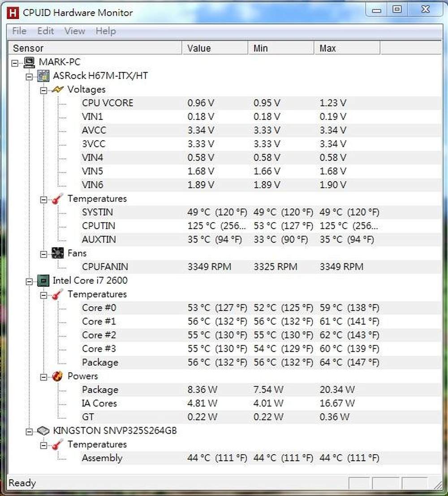The height and width of the screenshot is (496, 448).
Task: Minimize the Hardware Monitor window
Action: click(376, 10)
